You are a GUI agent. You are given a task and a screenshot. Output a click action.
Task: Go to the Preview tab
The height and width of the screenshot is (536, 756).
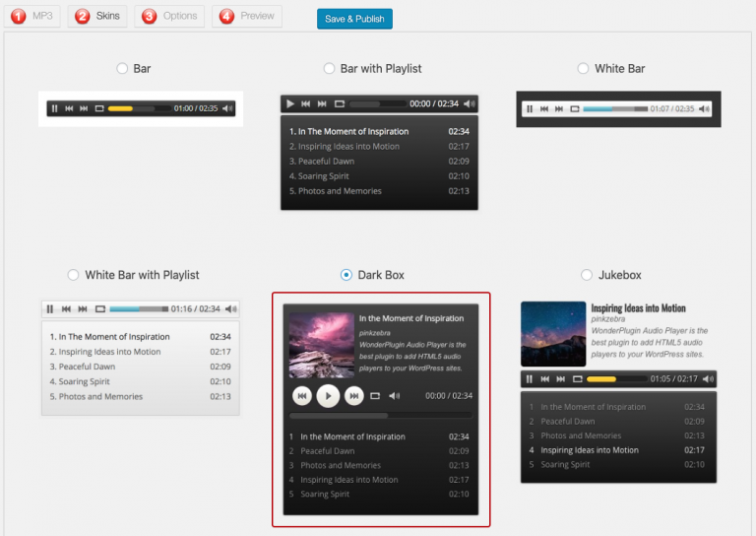tap(247, 16)
